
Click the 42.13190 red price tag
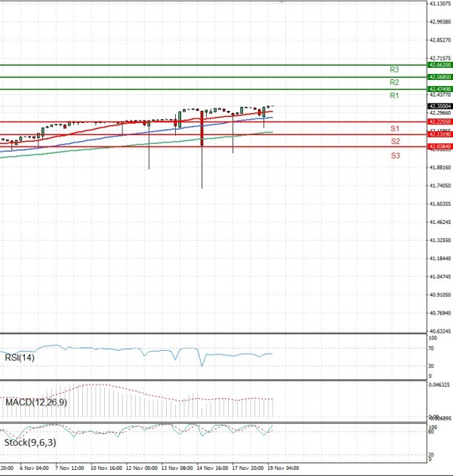439,134
